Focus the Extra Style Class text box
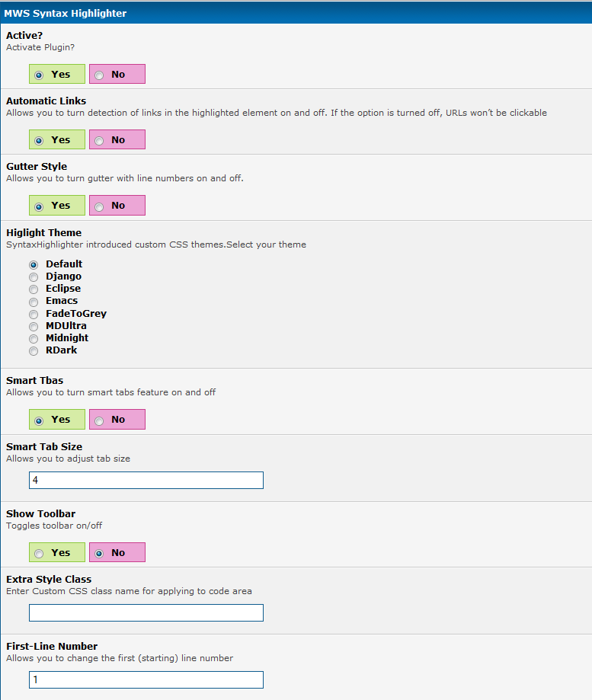Image resolution: width=592 pixels, height=700 pixels. pyautogui.click(x=146, y=612)
